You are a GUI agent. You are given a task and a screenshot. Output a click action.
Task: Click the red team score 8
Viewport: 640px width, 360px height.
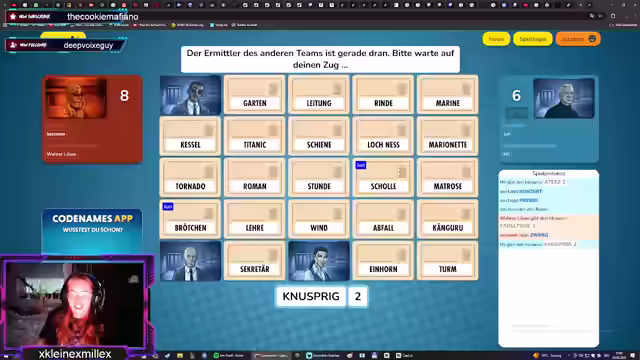point(124,96)
